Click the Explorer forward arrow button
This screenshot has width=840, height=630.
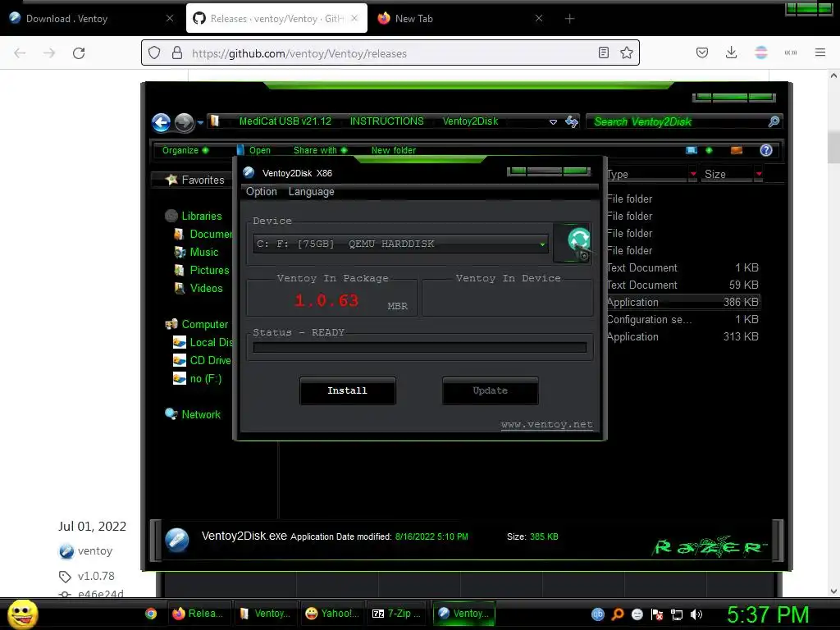[x=185, y=123]
